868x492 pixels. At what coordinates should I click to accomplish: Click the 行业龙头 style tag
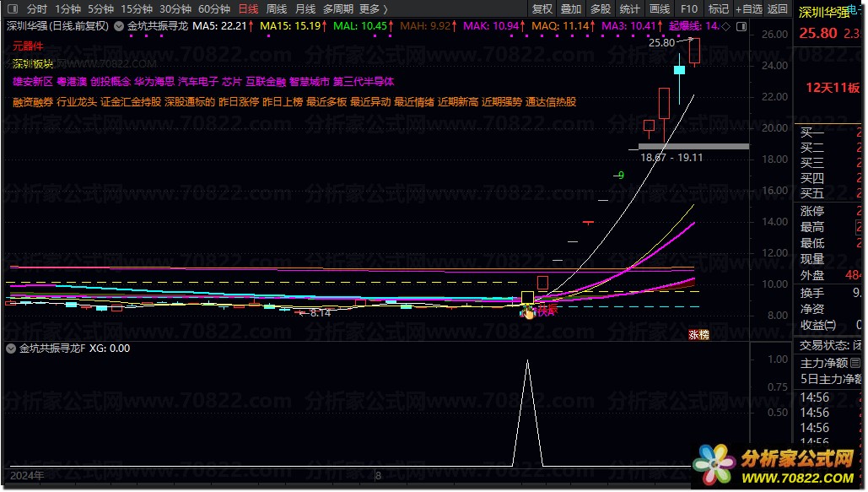77,102
